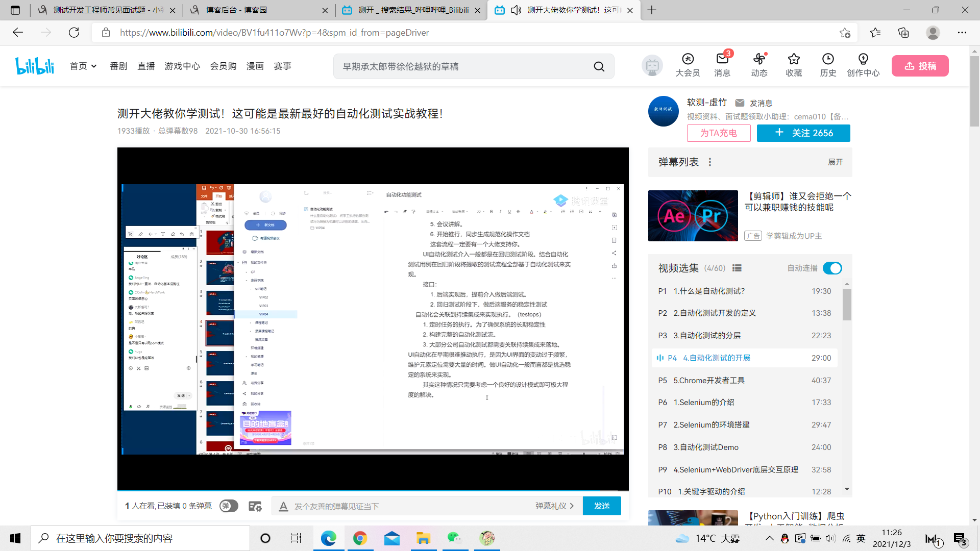Viewport: 980px width, 551px height.
Task: Open the 消息 messages icon
Action: [722, 60]
